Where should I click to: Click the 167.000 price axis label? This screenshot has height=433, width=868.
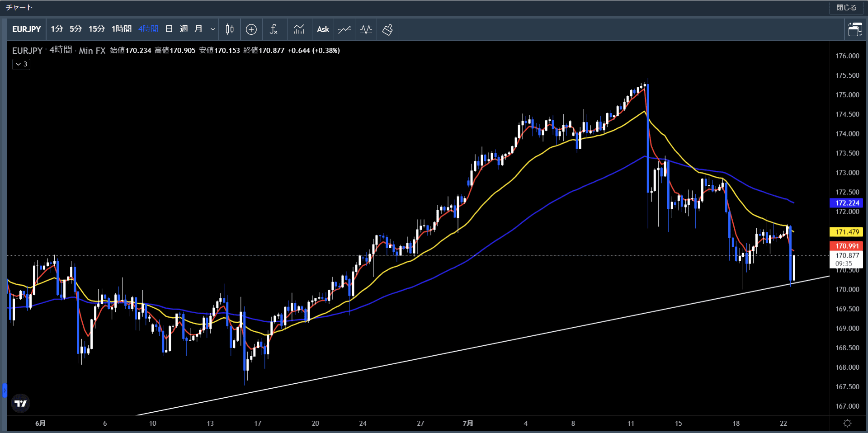tap(847, 406)
